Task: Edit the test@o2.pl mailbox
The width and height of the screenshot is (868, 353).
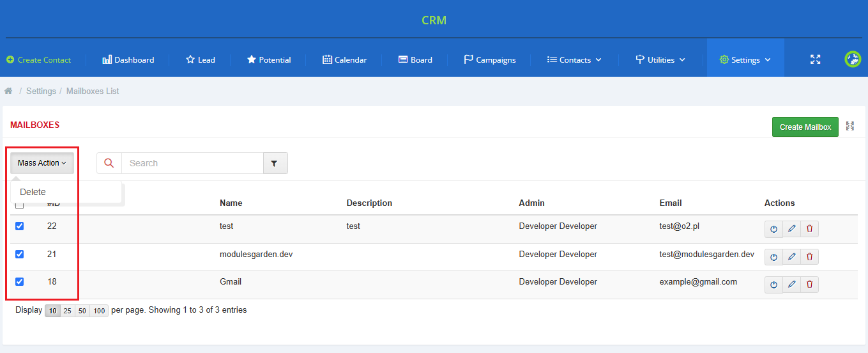Action: coord(792,229)
